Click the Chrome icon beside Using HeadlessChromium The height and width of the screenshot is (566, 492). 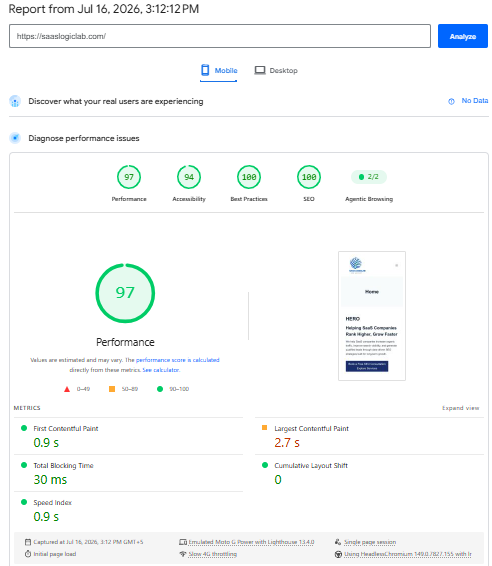tap(338, 554)
